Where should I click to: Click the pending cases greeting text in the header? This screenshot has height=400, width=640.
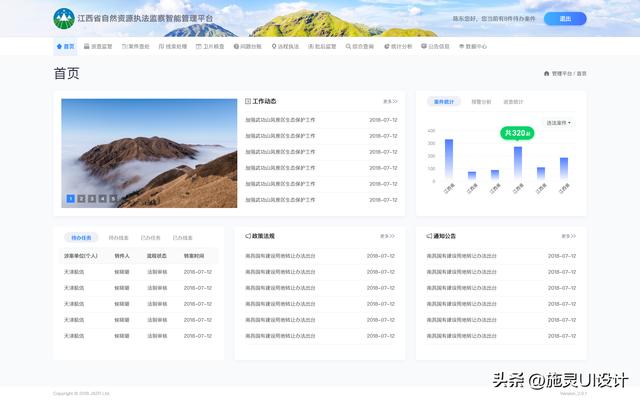pyautogui.click(x=494, y=19)
